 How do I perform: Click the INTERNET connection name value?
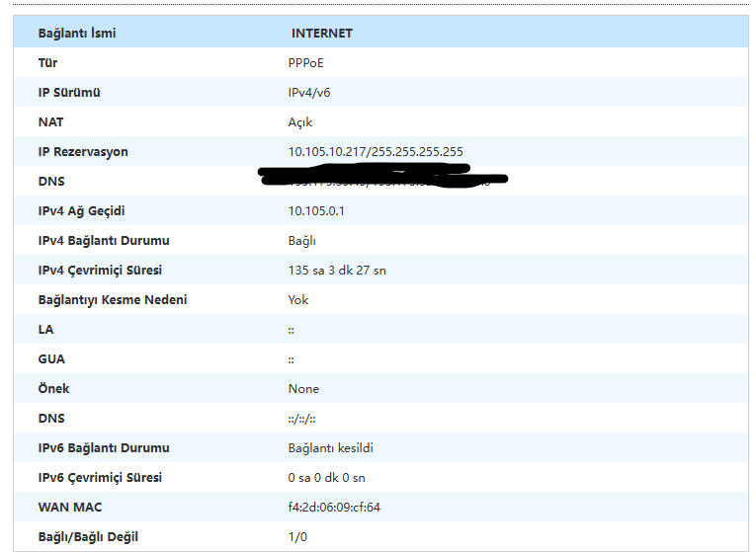pyautogui.click(x=321, y=34)
